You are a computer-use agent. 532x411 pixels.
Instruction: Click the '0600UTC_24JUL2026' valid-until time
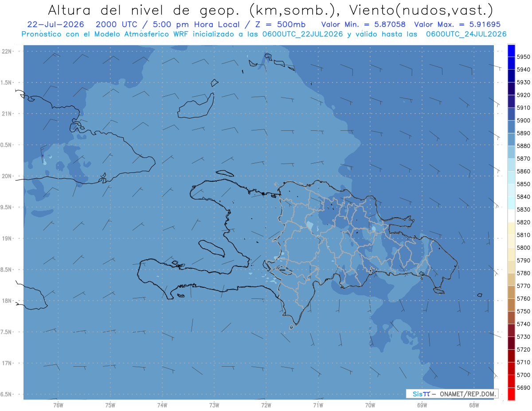(465, 34)
